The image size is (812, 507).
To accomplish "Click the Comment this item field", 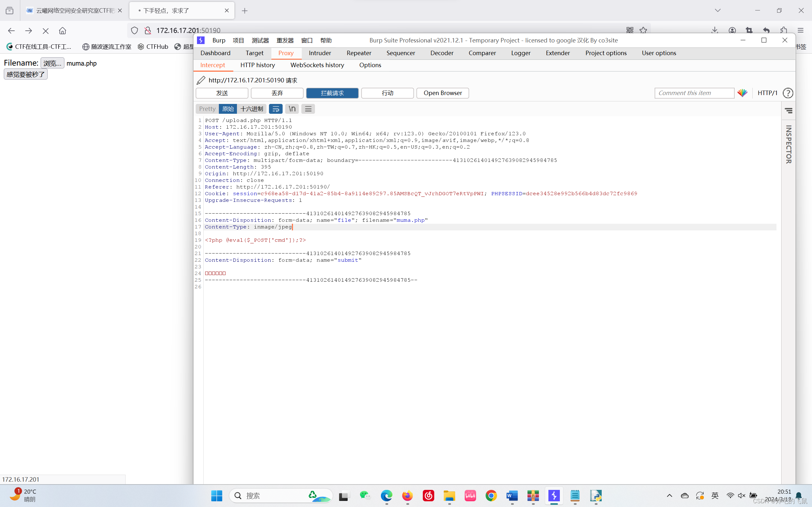I will tap(694, 93).
